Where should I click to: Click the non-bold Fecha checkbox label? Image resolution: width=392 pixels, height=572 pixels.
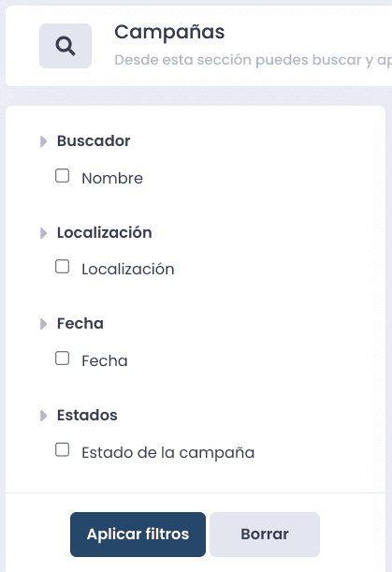(105, 361)
